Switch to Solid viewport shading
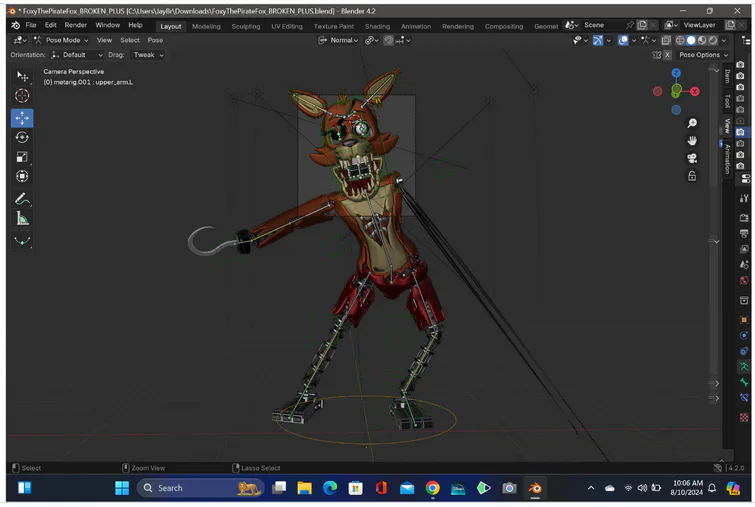Screen dimensions: 755x507 pos(691,40)
